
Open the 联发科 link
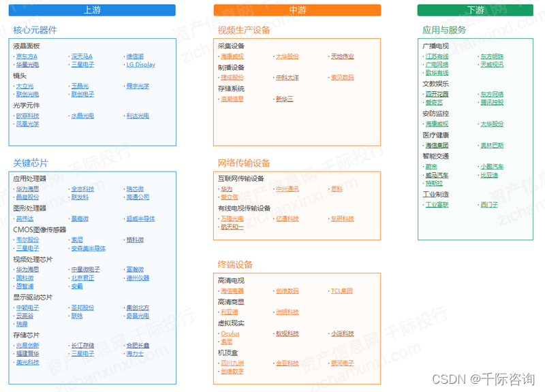click(80, 197)
